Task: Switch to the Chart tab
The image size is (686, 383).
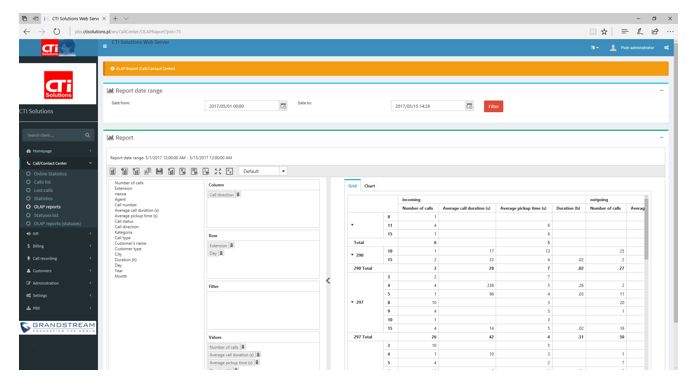Action: [x=370, y=186]
